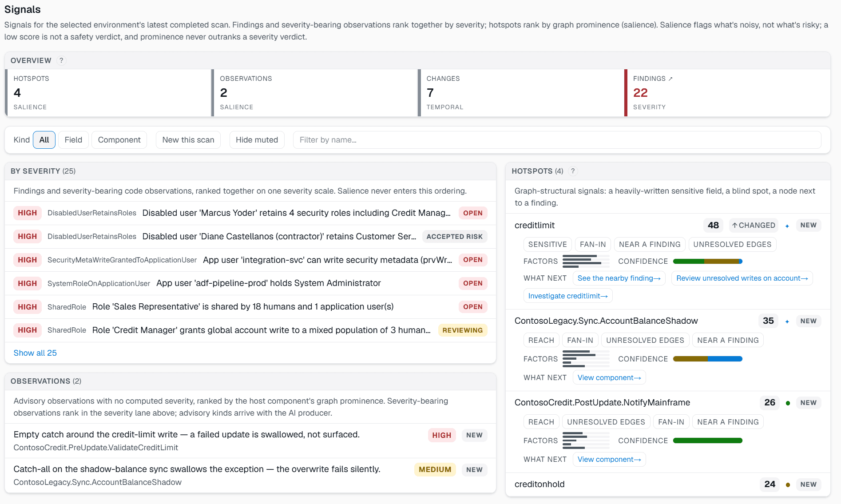Viewport: 841px width, 504px height.
Task: Select the Field kind filter
Action: point(73,140)
